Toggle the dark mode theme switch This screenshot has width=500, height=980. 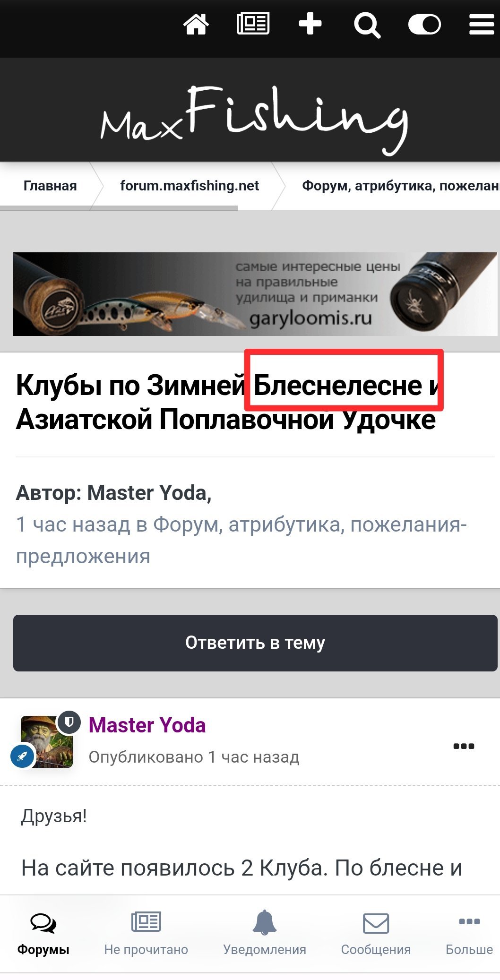click(x=424, y=24)
